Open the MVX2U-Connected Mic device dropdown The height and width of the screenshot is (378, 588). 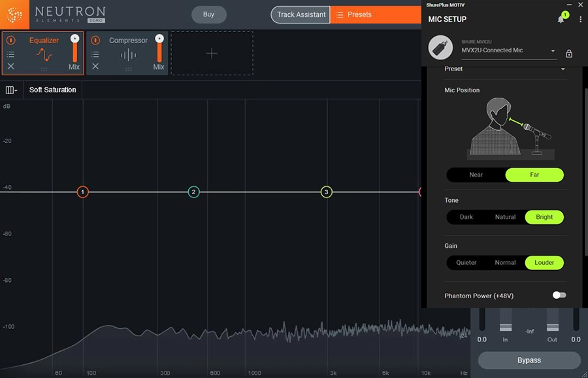coord(508,50)
